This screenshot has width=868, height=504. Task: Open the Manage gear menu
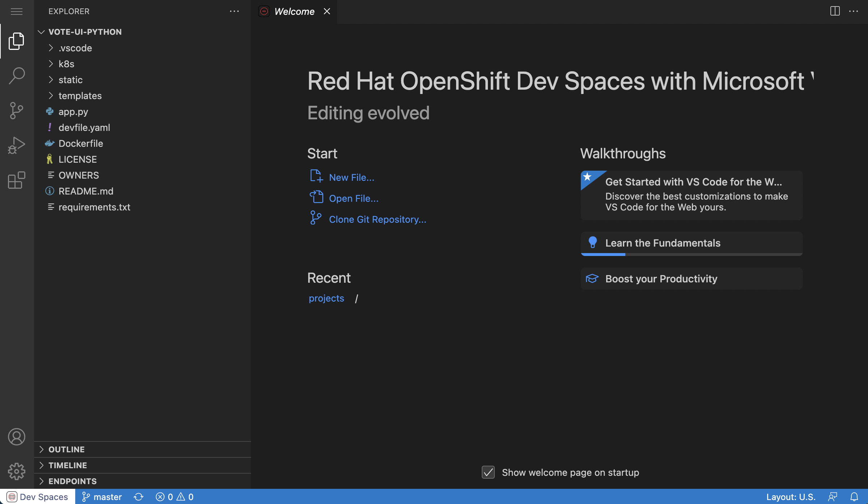click(x=17, y=471)
